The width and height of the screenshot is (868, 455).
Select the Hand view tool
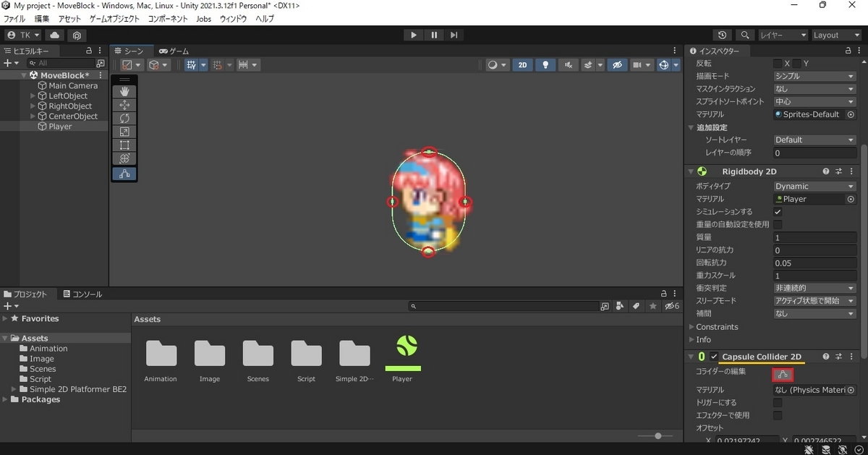[124, 92]
